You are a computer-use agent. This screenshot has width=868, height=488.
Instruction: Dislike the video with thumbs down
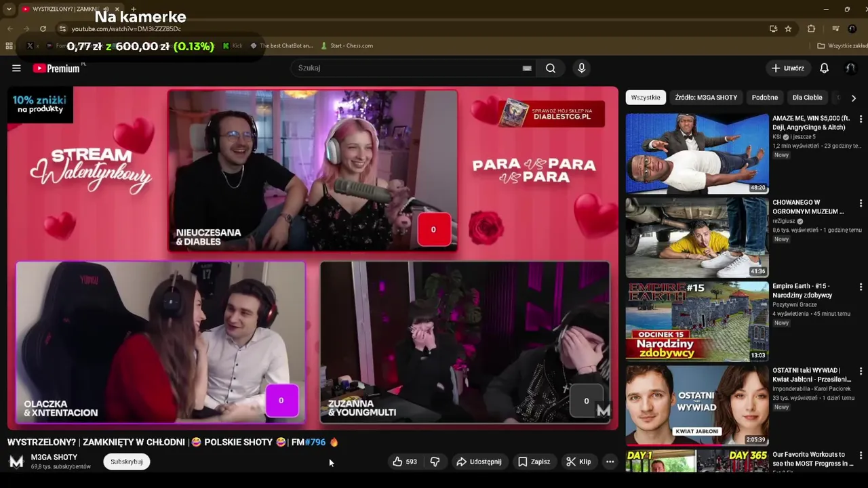point(435,462)
